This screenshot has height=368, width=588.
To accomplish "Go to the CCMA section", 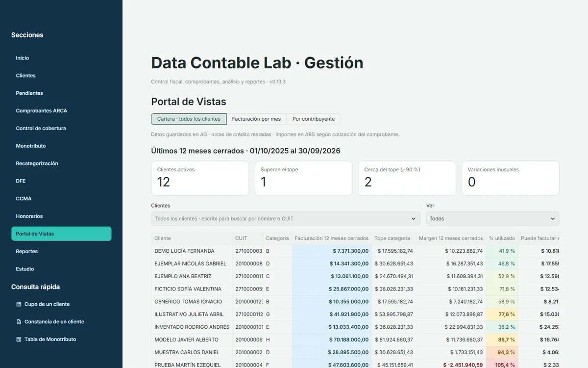I will coord(61,199).
